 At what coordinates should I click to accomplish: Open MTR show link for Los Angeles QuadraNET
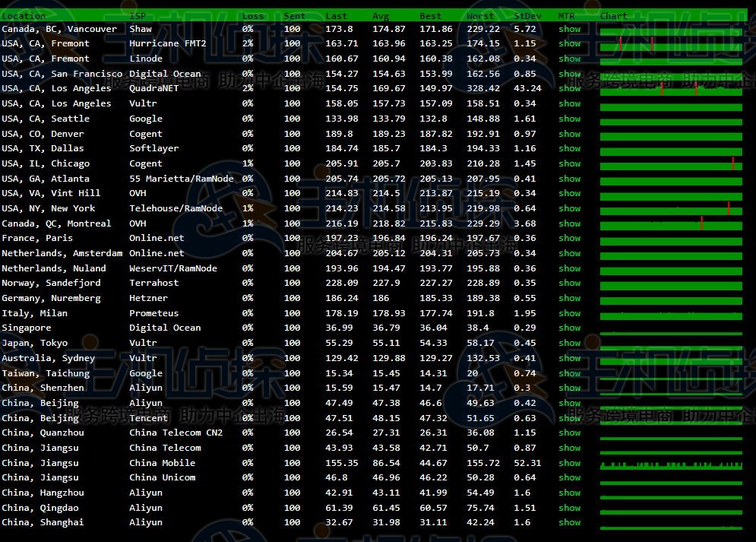569,89
